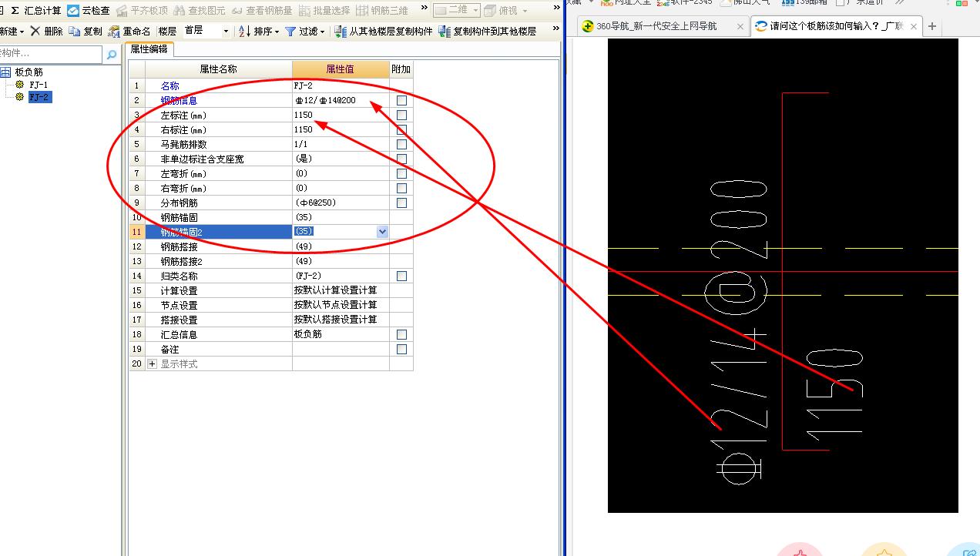Open a new browser tab

click(932, 26)
